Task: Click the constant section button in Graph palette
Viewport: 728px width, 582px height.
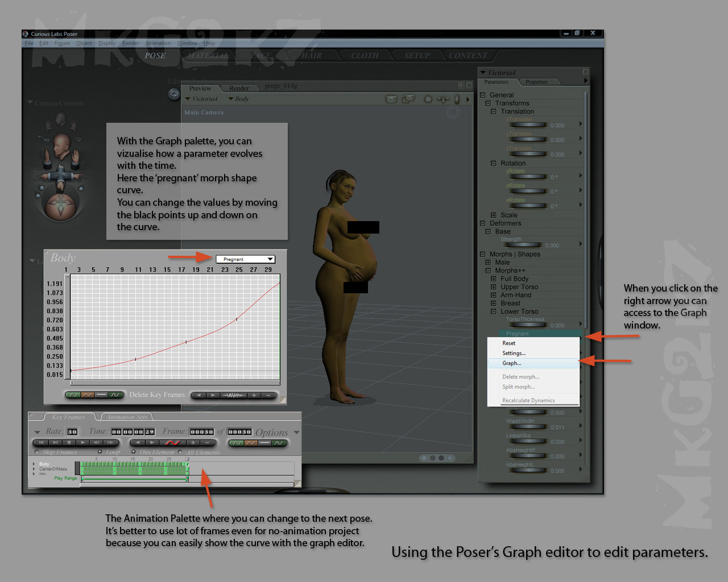Action: click(x=101, y=394)
